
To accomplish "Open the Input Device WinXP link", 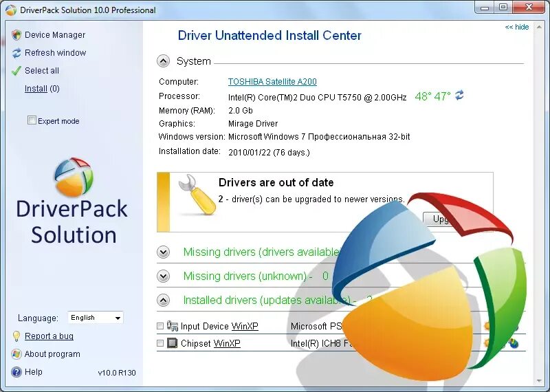I will pyautogui.click(x=245, y=326).
